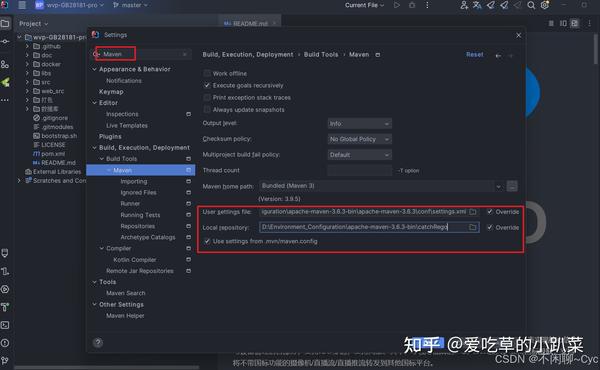This screenshot has height=370, width=600.
Task: Toggle Execute goals recursively checkbox
Action: pos(207,85)
